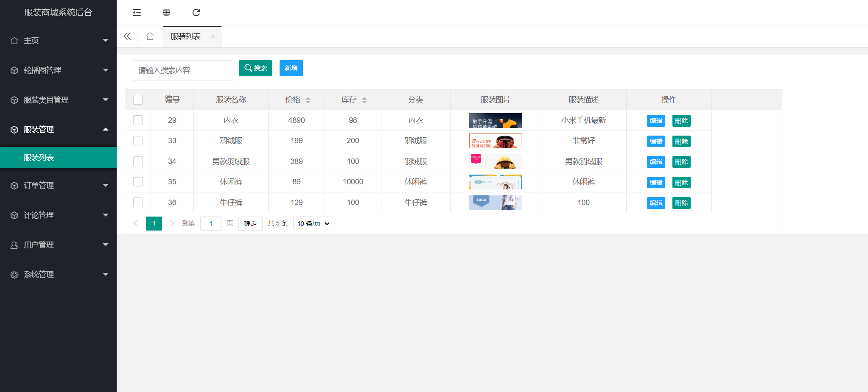This screenshot has height=392, width=868.
Task: Click the home icon in the tab bar
Action: 150,36
